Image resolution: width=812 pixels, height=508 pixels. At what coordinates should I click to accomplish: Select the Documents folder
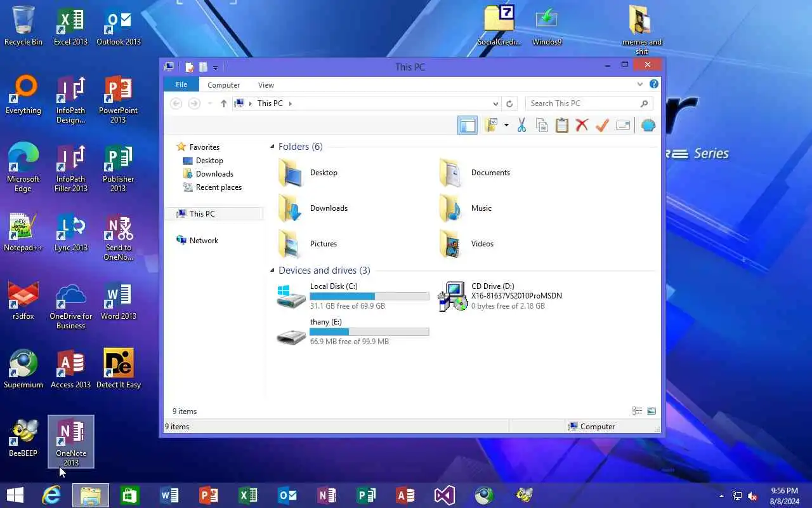click(x=475, y=173)
